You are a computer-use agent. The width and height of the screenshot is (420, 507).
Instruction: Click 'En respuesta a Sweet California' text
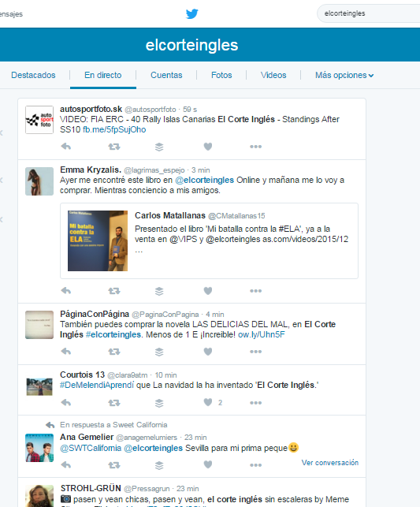(x=113, y=425)
